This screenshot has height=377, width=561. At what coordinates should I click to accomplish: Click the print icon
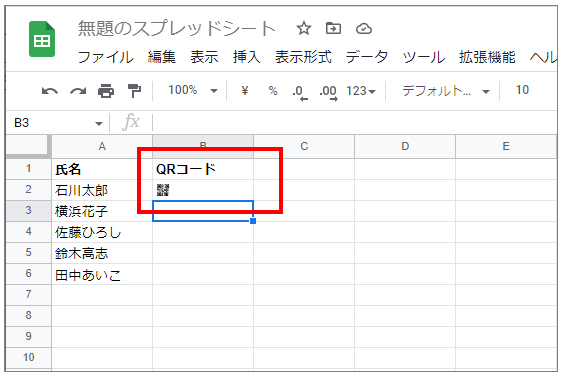[106, 91]
